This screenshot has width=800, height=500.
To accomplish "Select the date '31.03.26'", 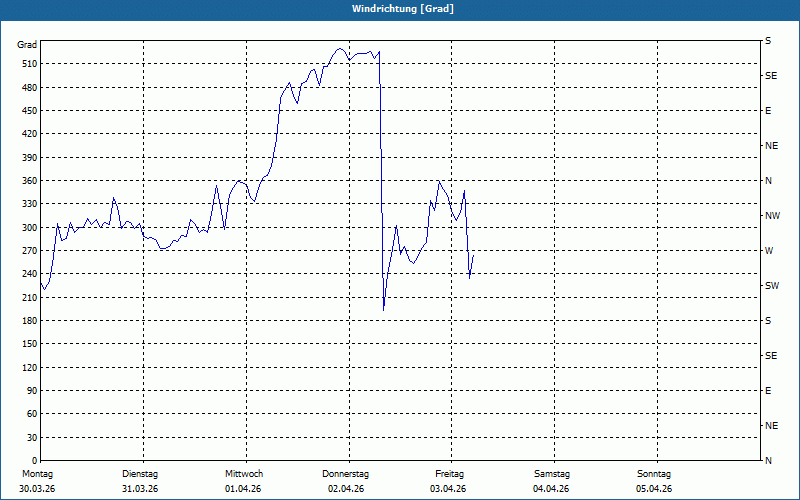I will pyautogui.click(x=140, y=489).
